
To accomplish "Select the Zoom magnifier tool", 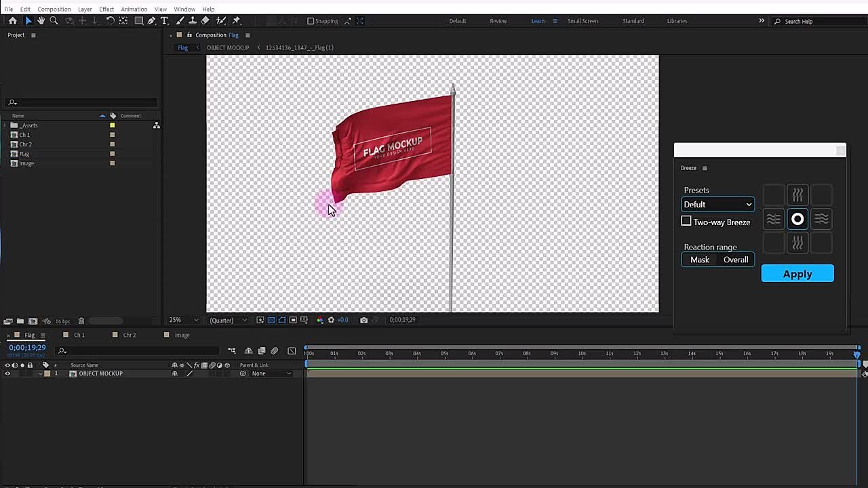I will (x=54, y=21).
